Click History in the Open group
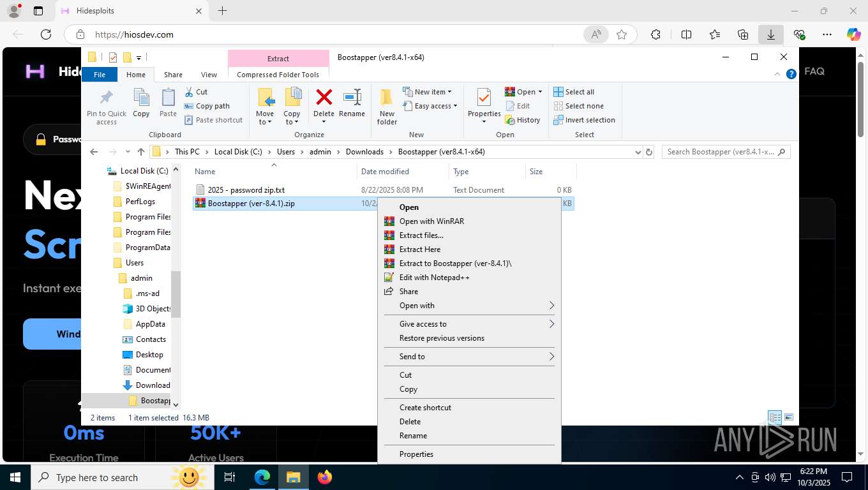 pos(523,120)
